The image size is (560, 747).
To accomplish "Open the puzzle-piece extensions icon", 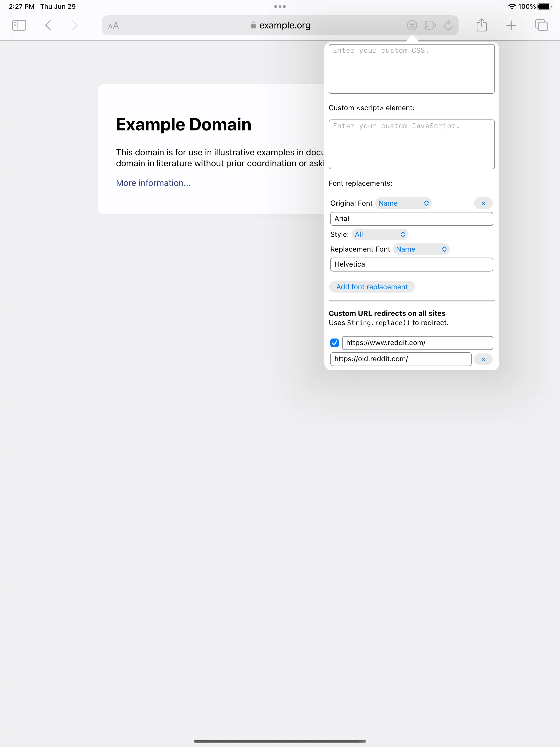I will [430, 25].
